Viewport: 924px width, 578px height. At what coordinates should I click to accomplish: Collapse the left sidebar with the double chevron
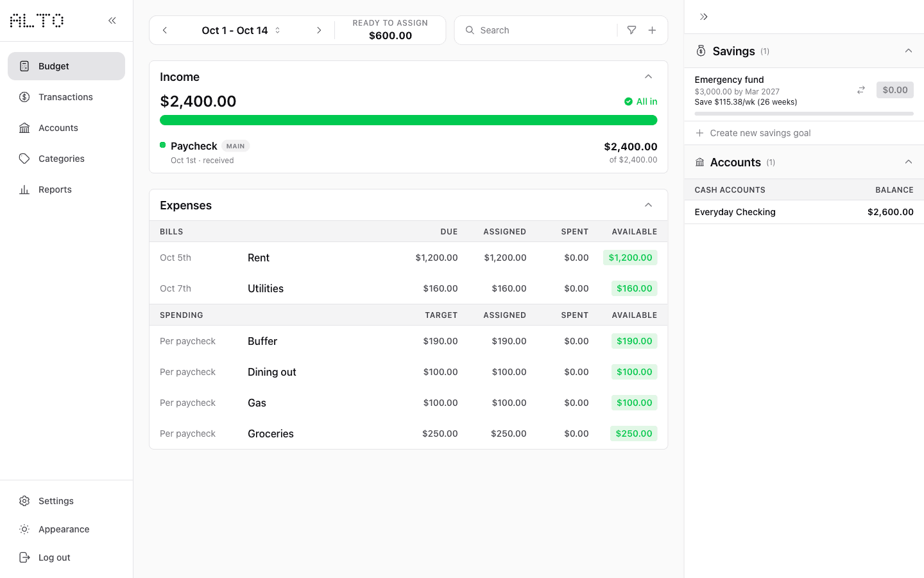click(x=112, y=21)
